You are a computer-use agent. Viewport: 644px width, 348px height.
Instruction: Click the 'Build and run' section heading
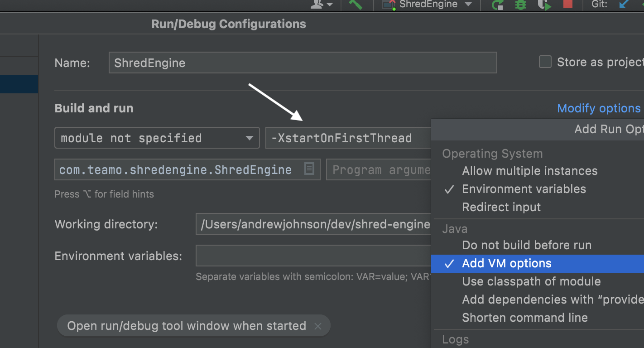click(94, 108)
